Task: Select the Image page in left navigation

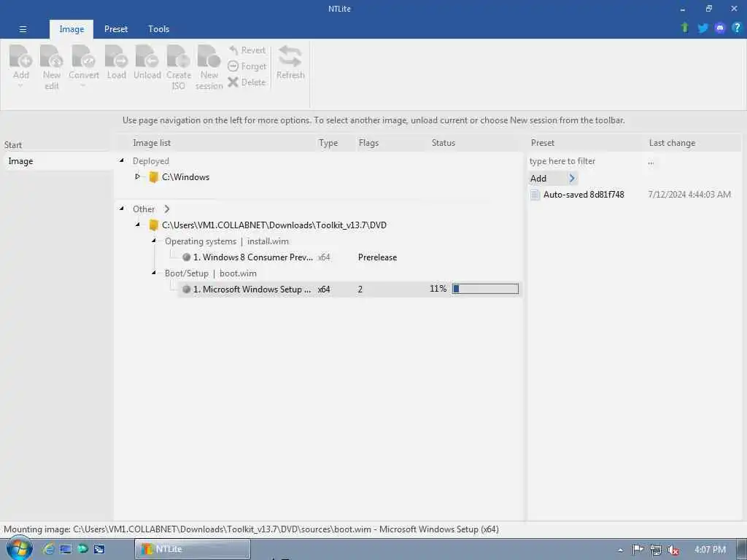Action: coord(57,161)
